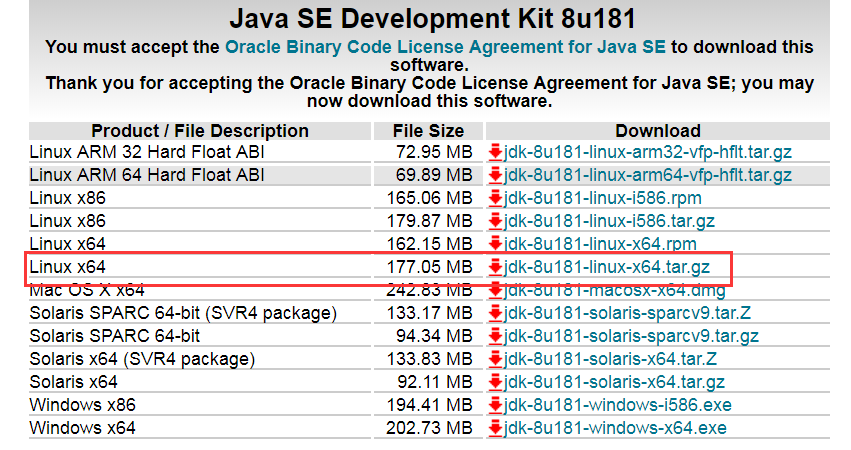Click download arrow icon for jdk-8u181-linux-arm64-vfp-hflt.tar.gz
The height and width of the screenshot is (450, 851).
[x=495, y=175]
